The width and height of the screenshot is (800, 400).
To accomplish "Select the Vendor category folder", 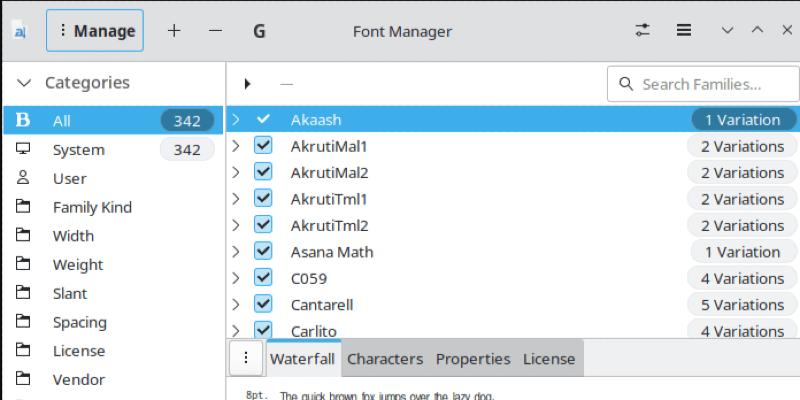I will [23, 380].
